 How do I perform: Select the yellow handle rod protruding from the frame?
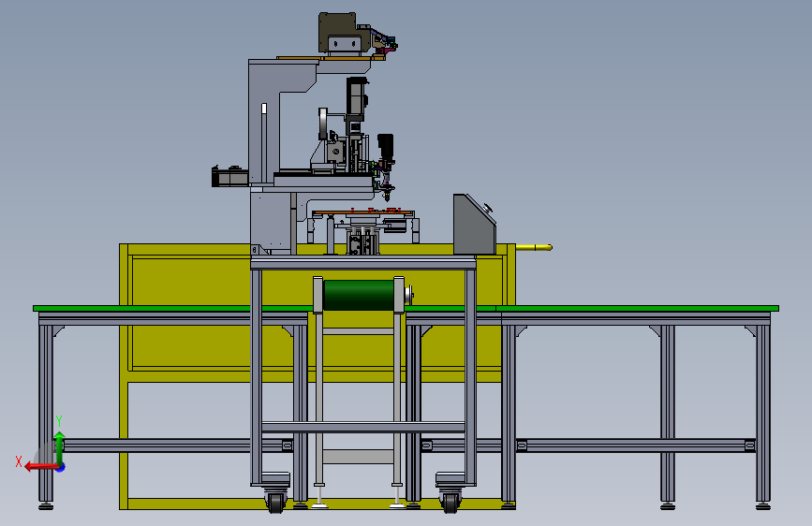pyautogui.click(x=534, y=247)
